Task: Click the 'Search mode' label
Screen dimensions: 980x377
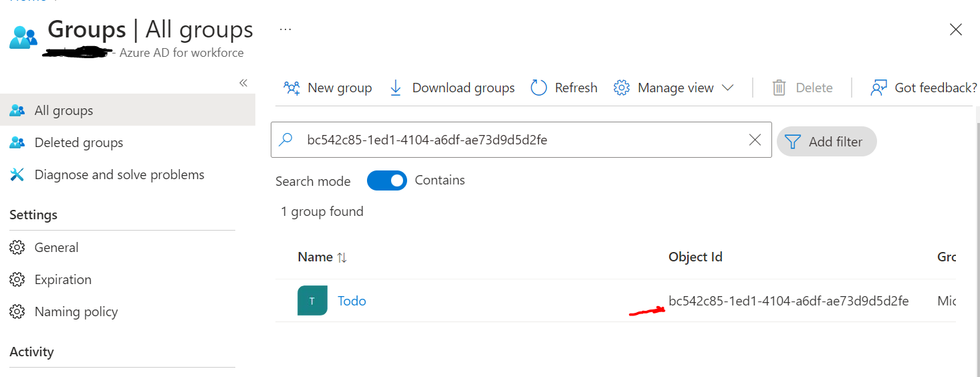Action: click(313, 181)
